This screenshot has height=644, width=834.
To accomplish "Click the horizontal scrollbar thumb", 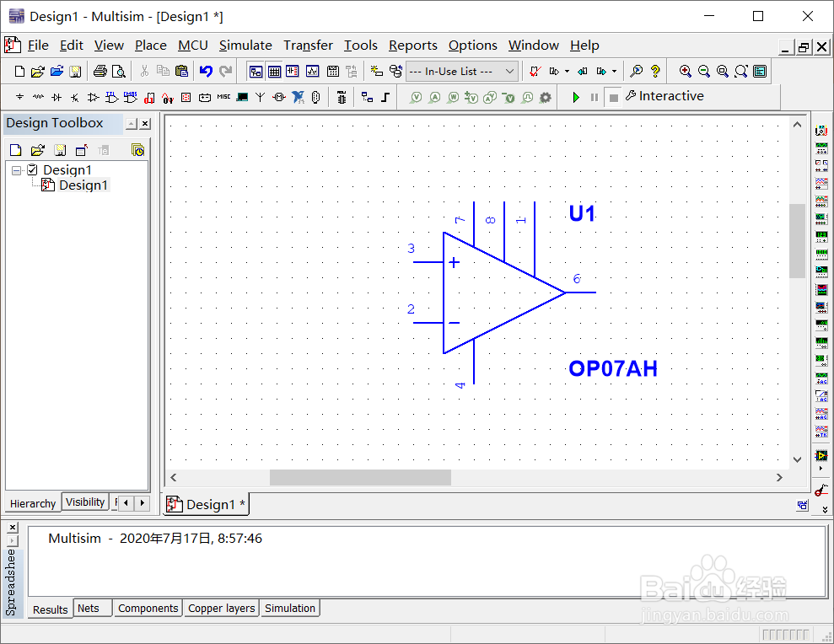I will pyautogui.click(x=360, y=478).
